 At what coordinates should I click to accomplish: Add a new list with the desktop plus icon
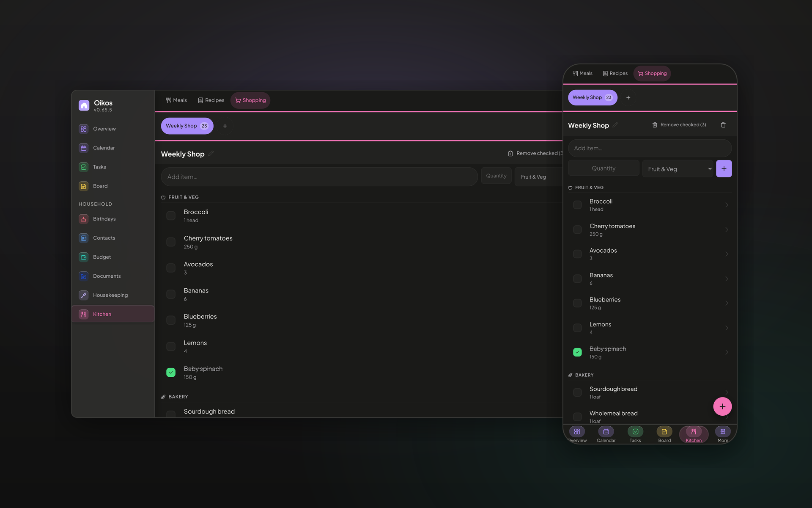225,126
